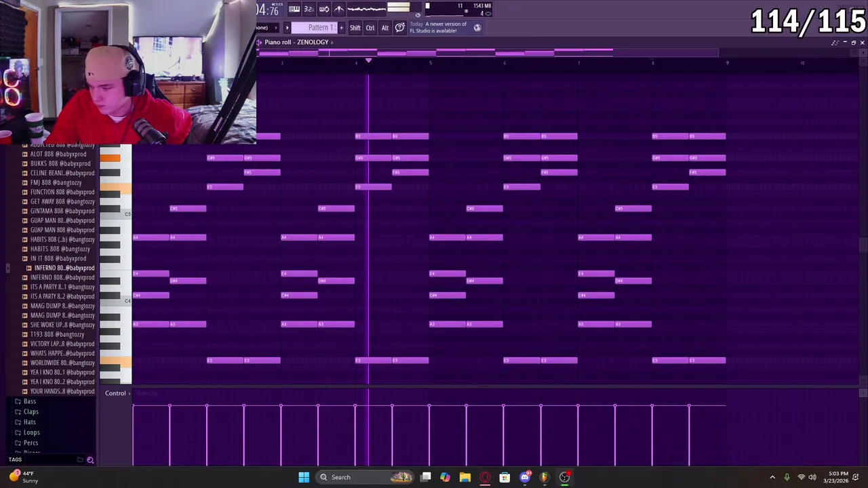The height and width of the screenshot is (488, 868).
Task: Click the TAGS label in browser
Action: [15, 460]
